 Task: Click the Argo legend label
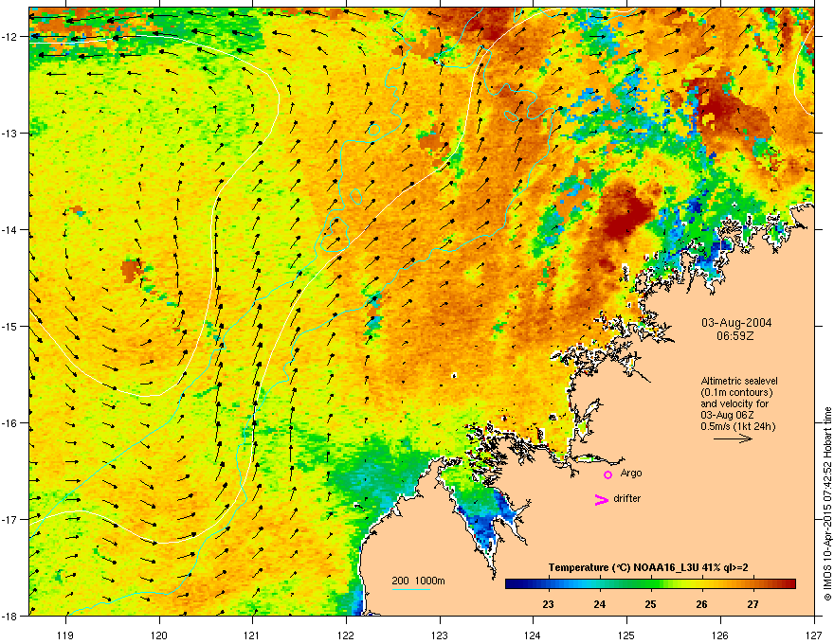click(631, 473)
